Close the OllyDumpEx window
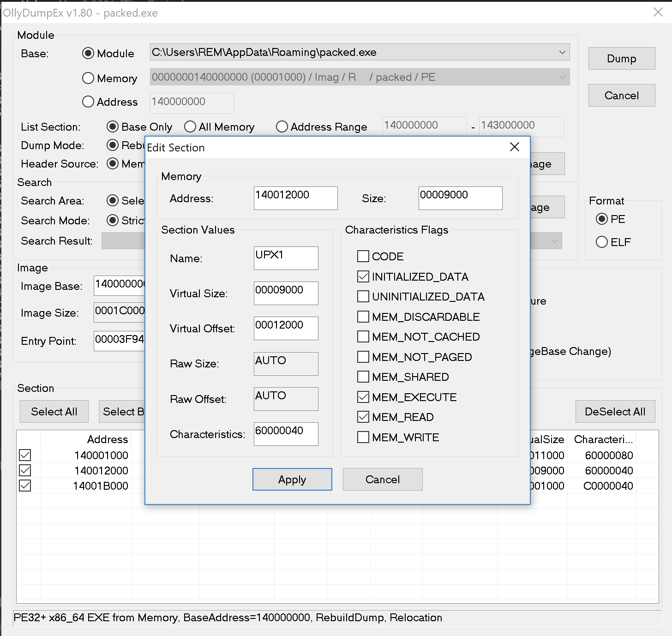 coord(658,12)
